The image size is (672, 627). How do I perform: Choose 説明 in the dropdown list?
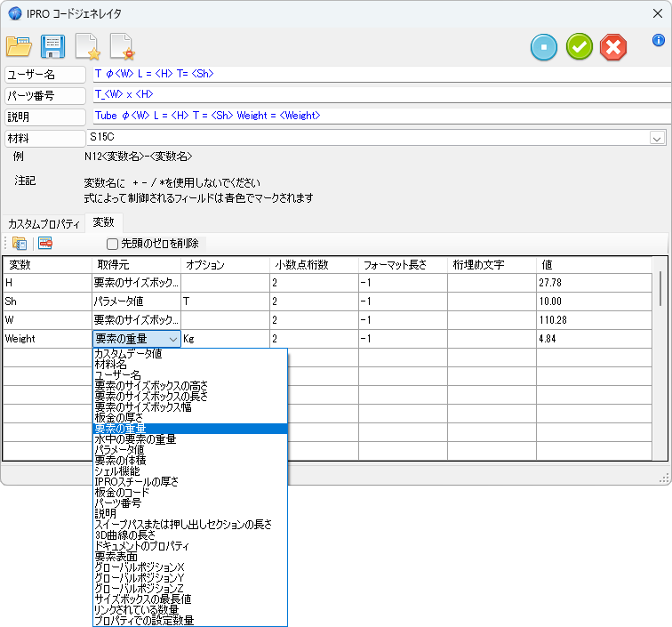pos(190,514)
